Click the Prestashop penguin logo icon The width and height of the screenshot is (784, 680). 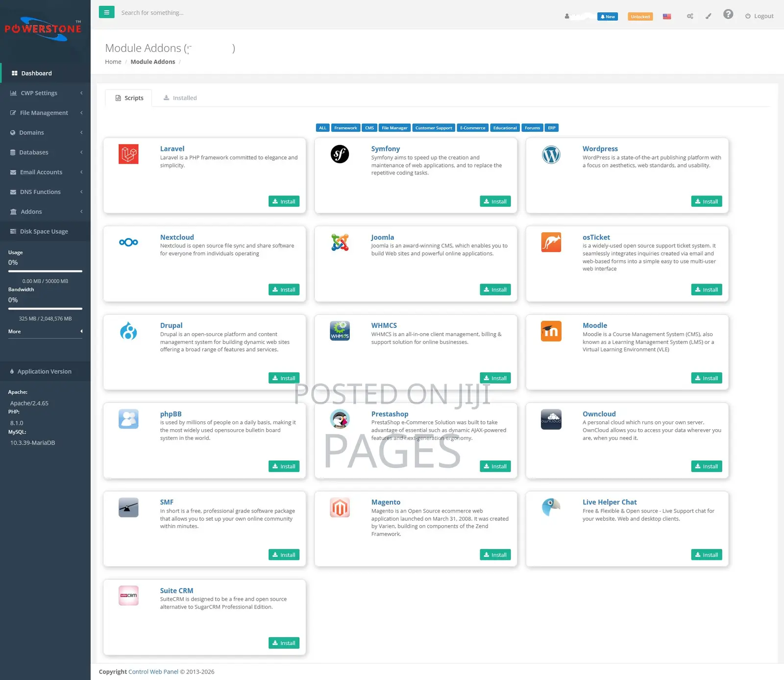(340, 419)
